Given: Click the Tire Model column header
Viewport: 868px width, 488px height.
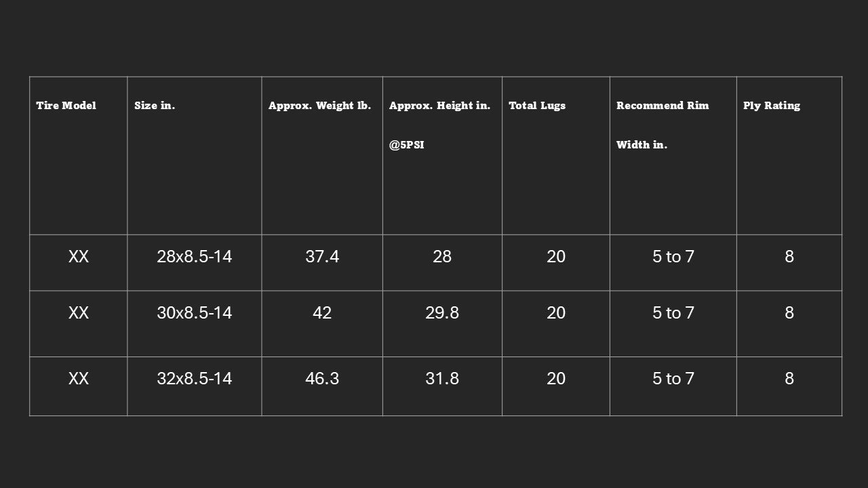Looking at the screenshot, I should pyautogui.click(x=66, y=106).
